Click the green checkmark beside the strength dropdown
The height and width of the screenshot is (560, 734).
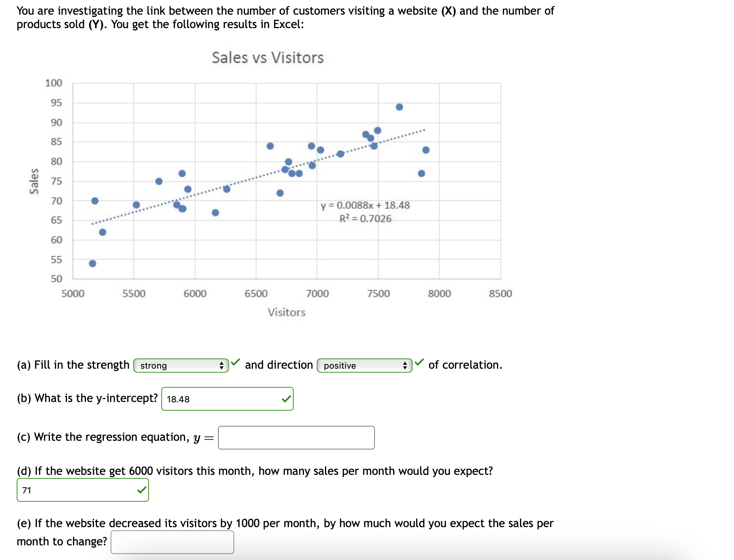coord(235,362)
